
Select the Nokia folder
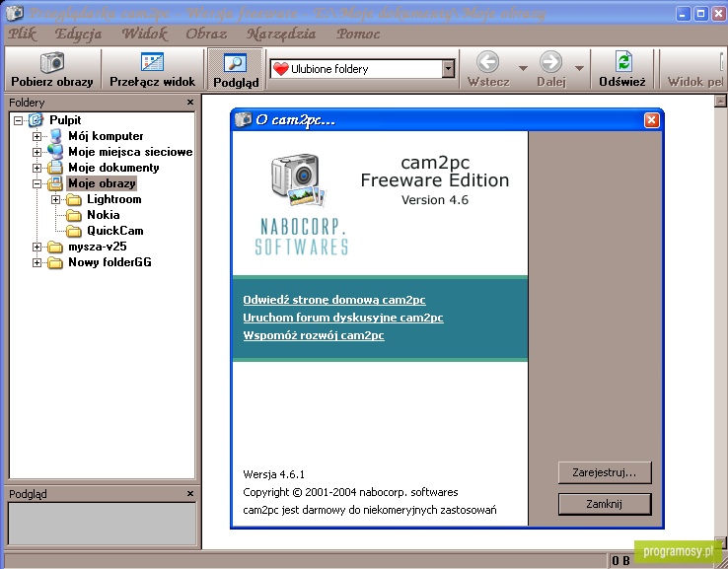pos(103,215)
